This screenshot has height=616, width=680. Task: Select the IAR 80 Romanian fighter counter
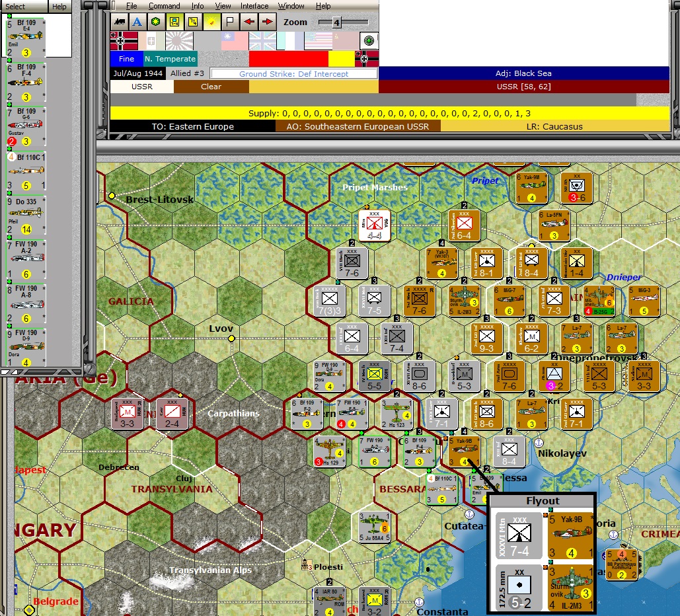pos(330,601)
